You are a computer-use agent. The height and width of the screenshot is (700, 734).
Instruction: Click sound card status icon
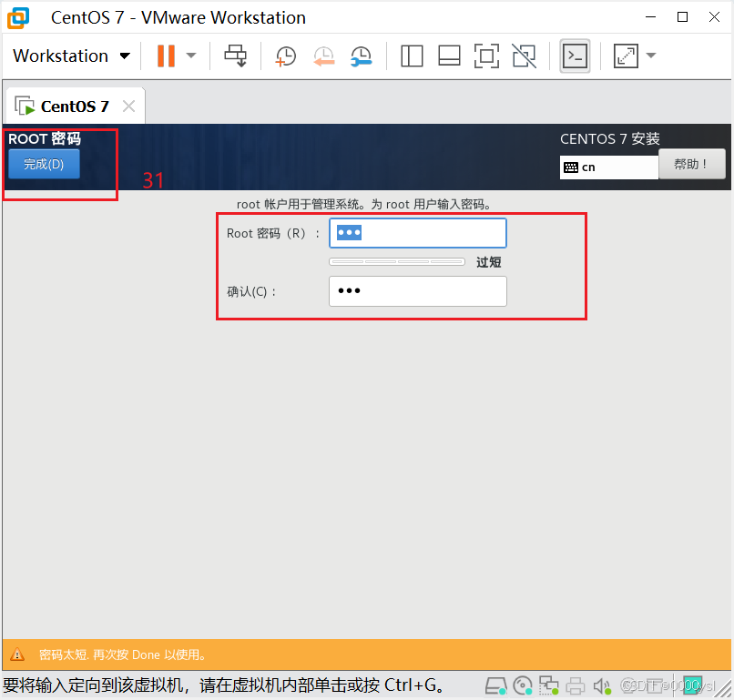point(602,686)
